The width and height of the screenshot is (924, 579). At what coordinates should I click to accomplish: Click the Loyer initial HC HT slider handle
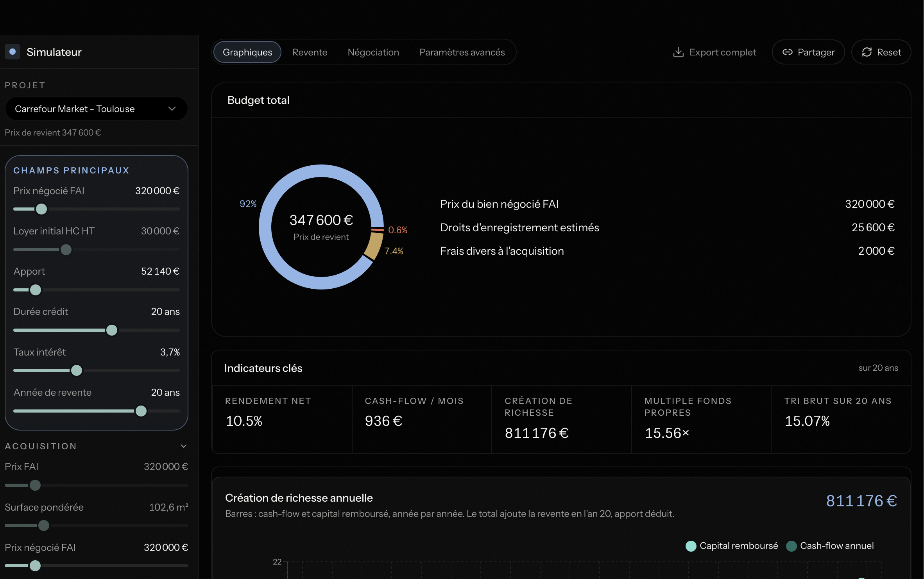(x=66, y=250)
